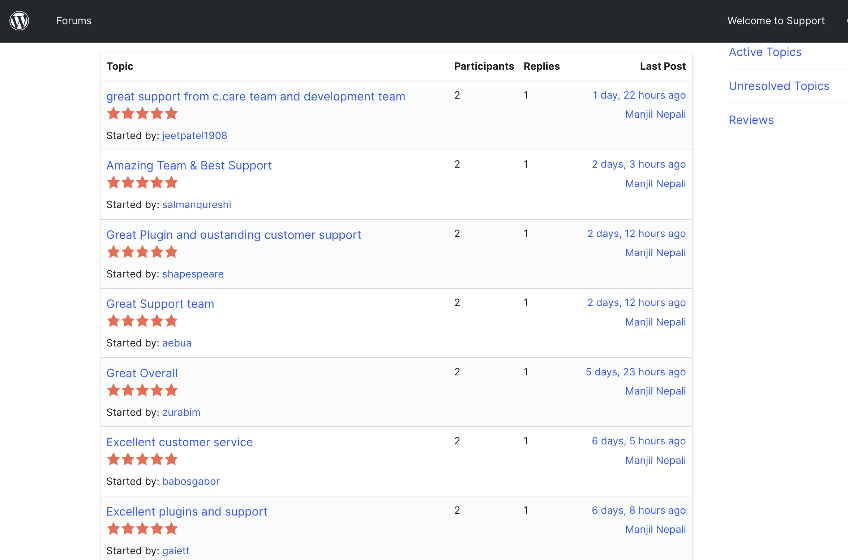Click star rating under 'Great Support team'
The height and width of the screenshot is (560, 848).
click(x=142, y=321)
